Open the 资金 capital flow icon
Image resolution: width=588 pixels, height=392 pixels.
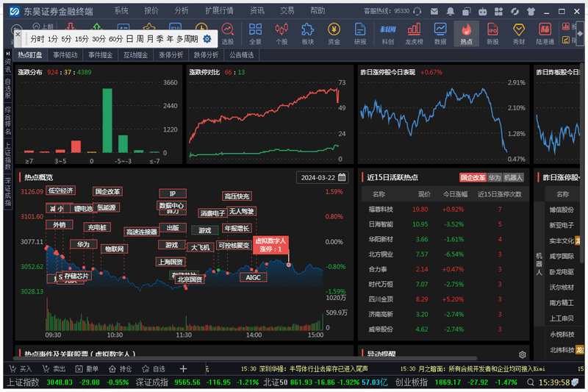pyautogui.click(x=334, y=33)
